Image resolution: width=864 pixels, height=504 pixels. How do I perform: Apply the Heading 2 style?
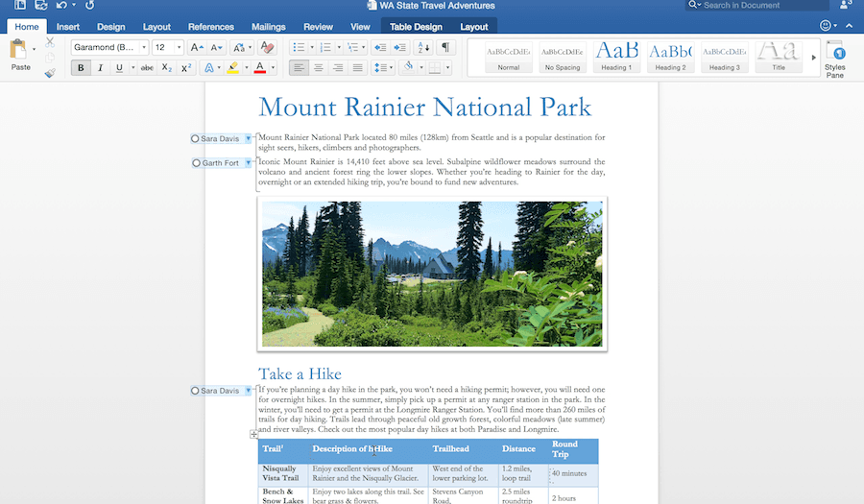click(671, 57)
